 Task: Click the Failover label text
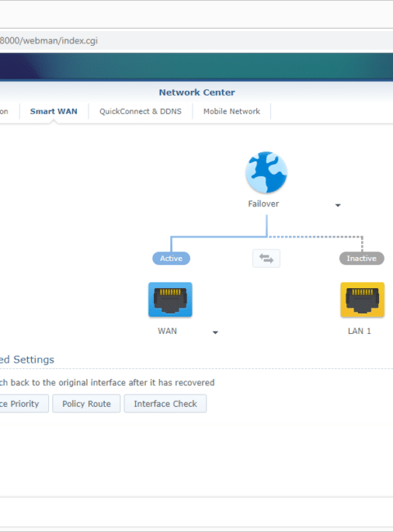pos(264,204)
